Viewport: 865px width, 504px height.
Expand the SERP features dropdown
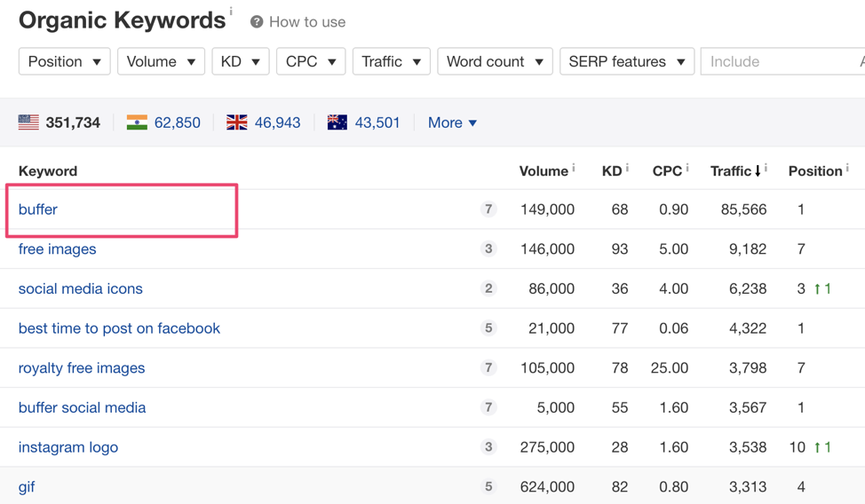click(627, 61)
